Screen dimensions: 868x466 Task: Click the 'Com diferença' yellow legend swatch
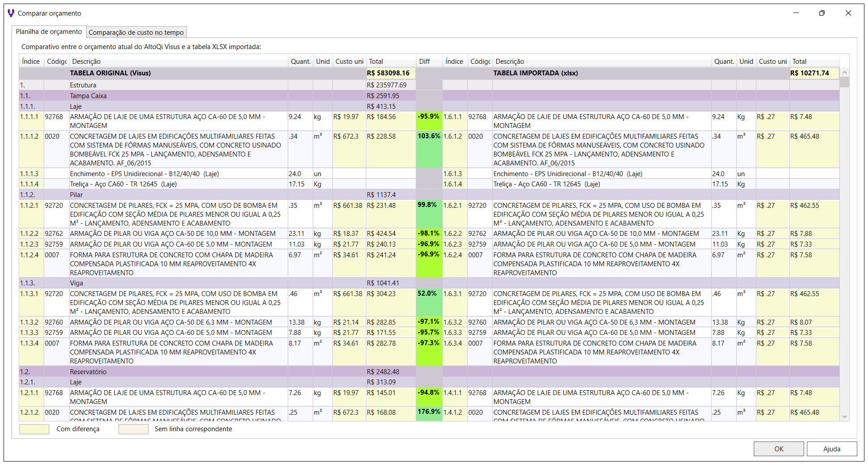pyautogui.click(x=34, y=429)
